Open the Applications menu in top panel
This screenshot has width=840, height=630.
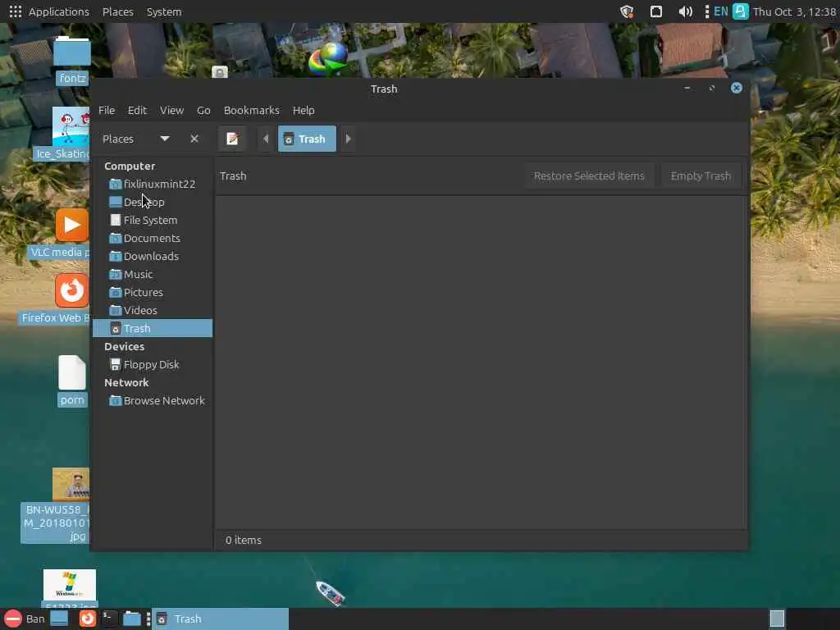[x=49, y=11]
